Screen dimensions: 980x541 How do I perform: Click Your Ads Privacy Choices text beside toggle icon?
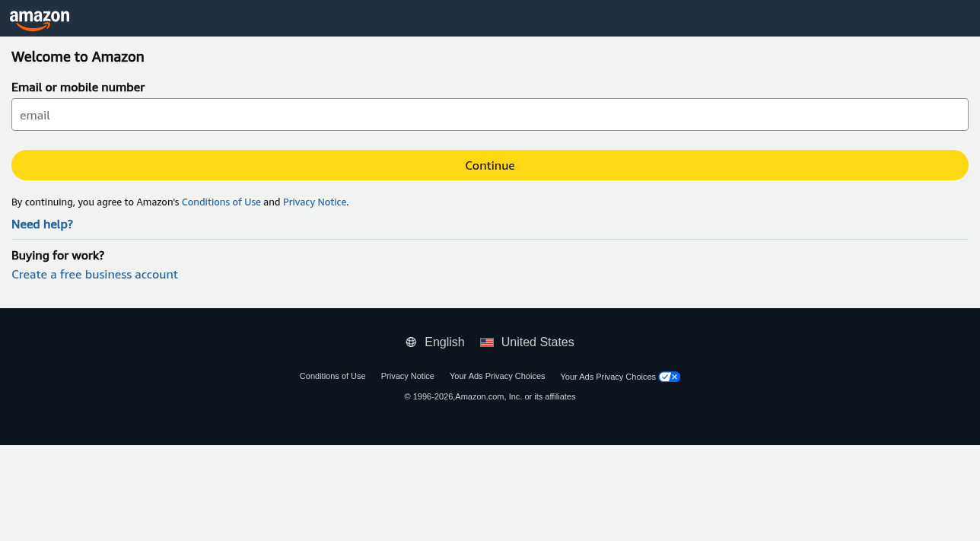click(x=607, y=377)
